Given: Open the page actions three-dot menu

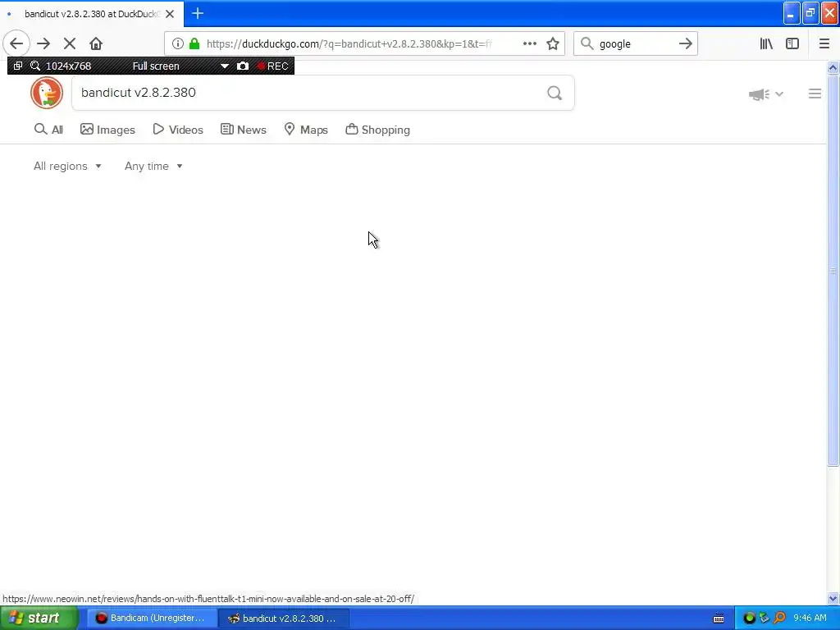Looking at the screenshot, I should click(x=529, y=43).
